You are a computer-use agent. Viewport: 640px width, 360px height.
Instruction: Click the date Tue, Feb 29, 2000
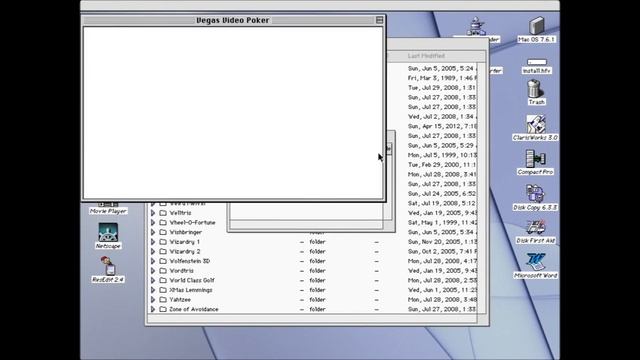coord(442,164)
